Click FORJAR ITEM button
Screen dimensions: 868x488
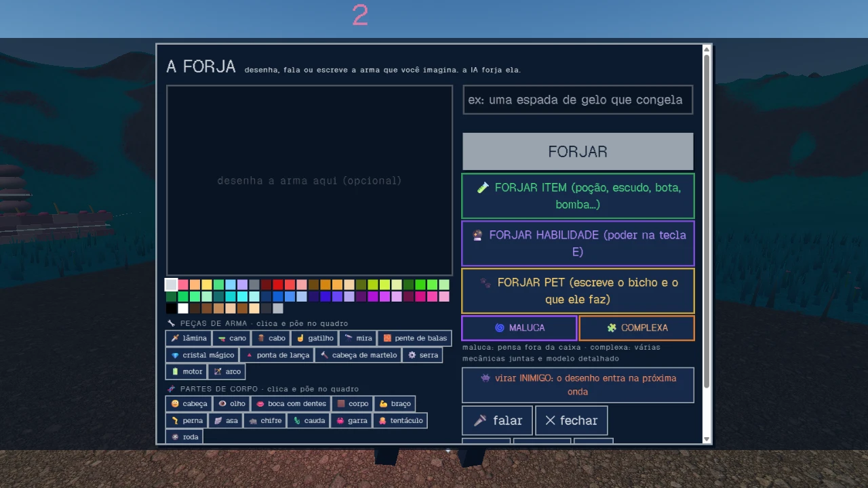coord(578,196)
